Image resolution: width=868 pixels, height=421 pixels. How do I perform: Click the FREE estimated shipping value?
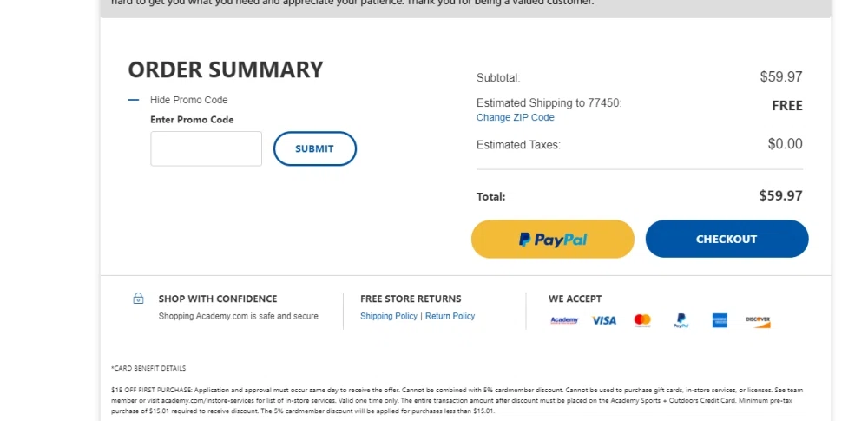click(786, 106)
